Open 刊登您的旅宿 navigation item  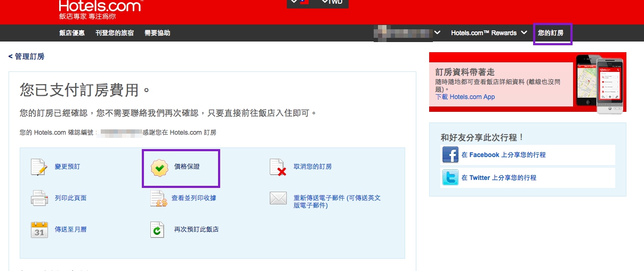coord(115,33)
